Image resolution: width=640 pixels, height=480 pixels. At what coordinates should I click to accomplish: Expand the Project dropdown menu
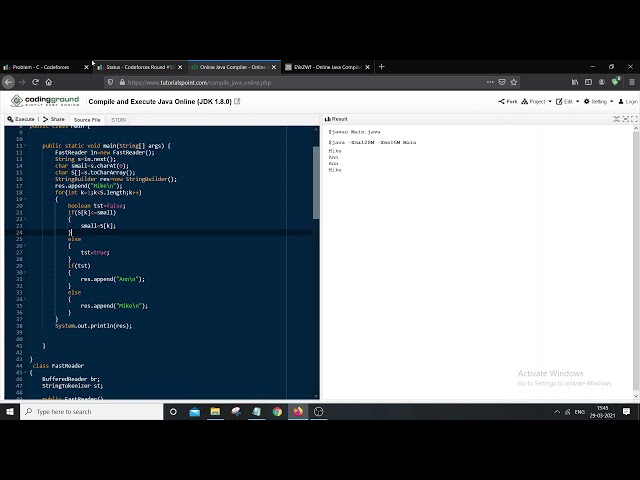coord(536,101)
